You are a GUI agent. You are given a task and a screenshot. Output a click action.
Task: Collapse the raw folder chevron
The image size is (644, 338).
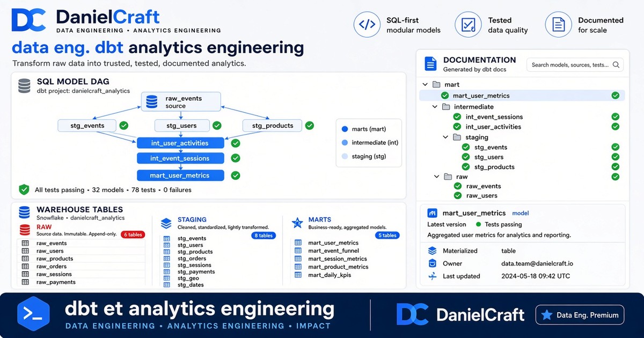coord(436,177)
